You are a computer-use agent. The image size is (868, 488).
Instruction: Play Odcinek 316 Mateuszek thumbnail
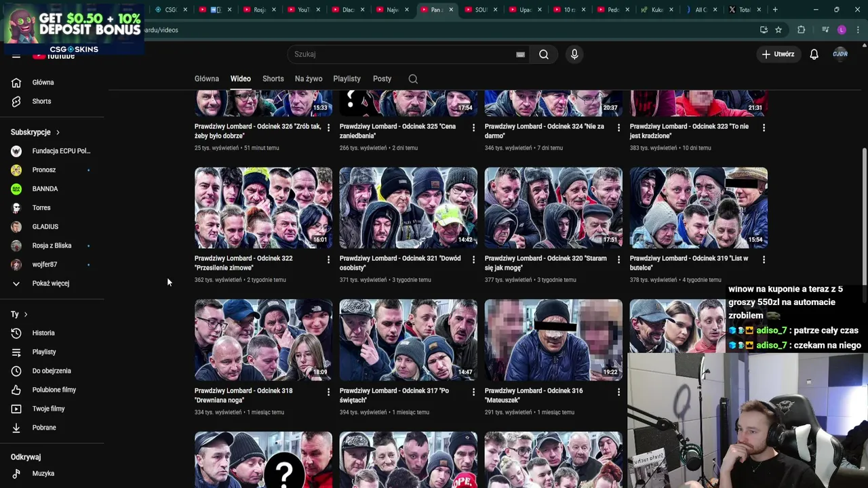point(553,340)
